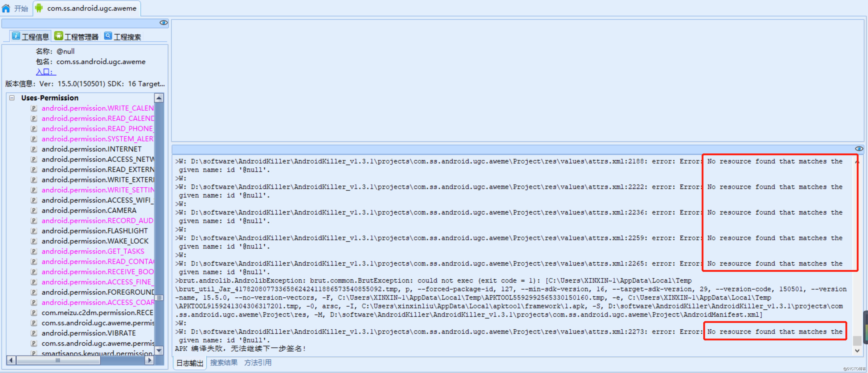Click the home icon next to 开始
This screenshot has height=373, width=868.
[x=6, y=8]
